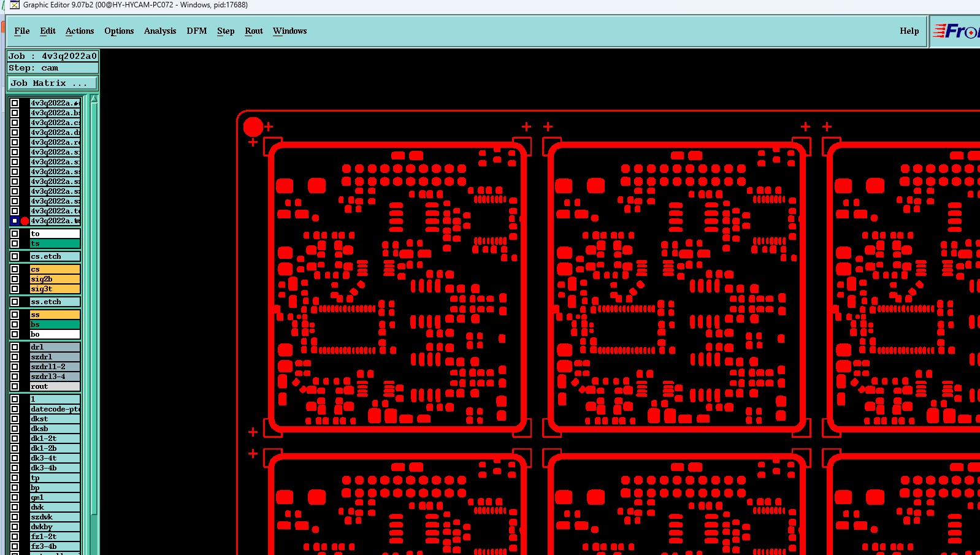980x555 pixels.
Task: Select the szdrl3-4 layer name
Action: pyautogui.click(x=55, y=377)
